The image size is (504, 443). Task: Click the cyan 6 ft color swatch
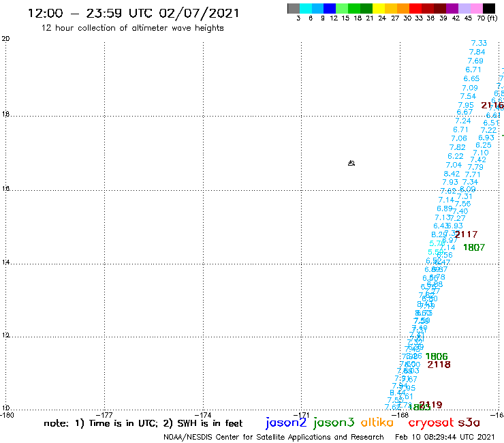[x=306, y=8]
